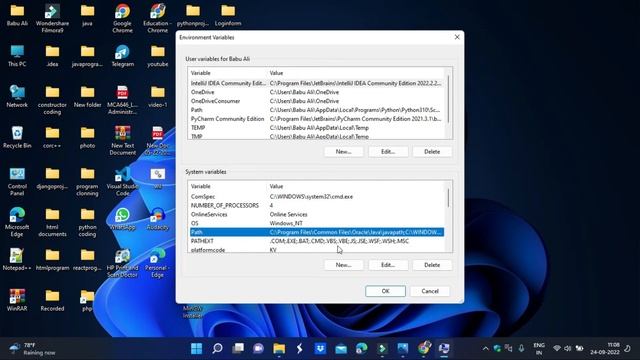Click Delete under User variables for Babu Ali
The width and height of the screenshot is (640, 360).
click(432, 151)
